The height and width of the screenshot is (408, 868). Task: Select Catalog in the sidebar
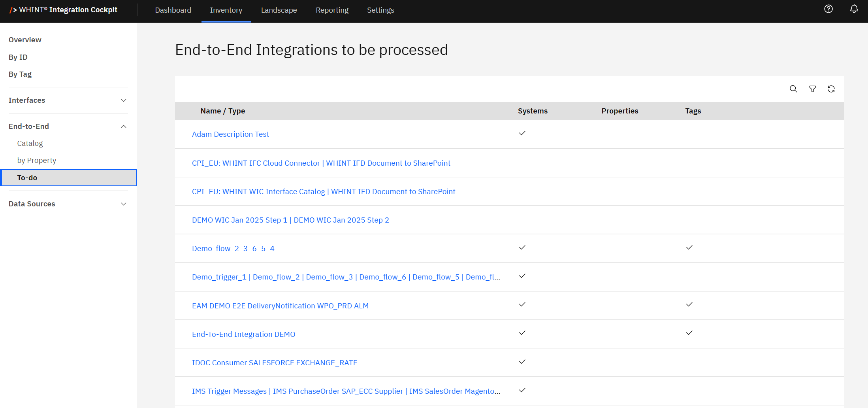coord(30,144)
